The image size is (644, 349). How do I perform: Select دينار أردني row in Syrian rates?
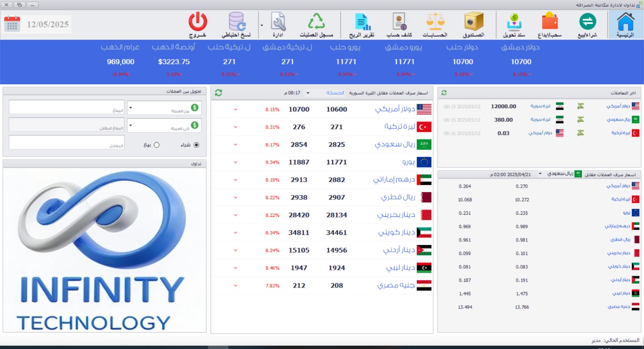click(322, 250)
